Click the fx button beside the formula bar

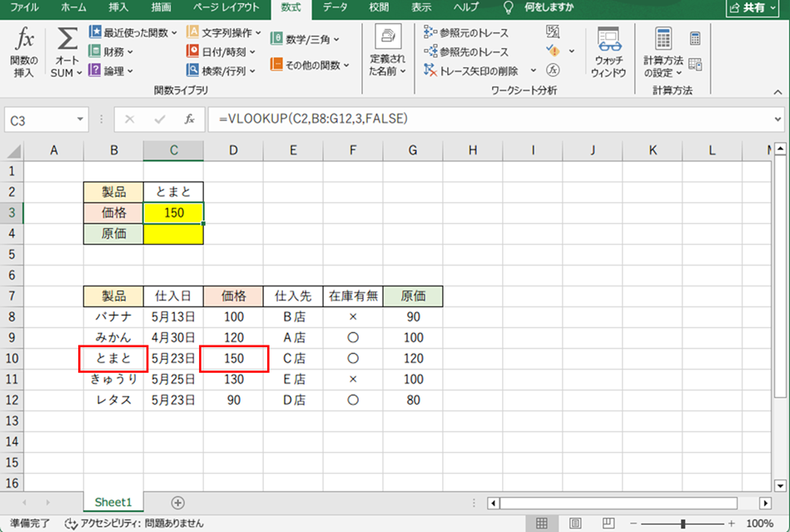pyautogui.click(x=190, y=120)
